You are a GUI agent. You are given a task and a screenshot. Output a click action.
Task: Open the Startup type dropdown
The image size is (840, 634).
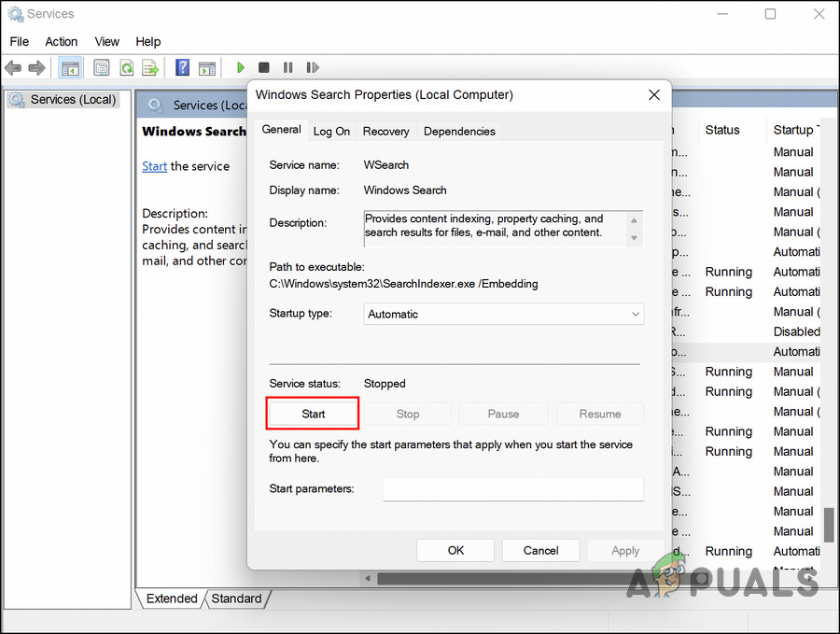pos(504,314)
